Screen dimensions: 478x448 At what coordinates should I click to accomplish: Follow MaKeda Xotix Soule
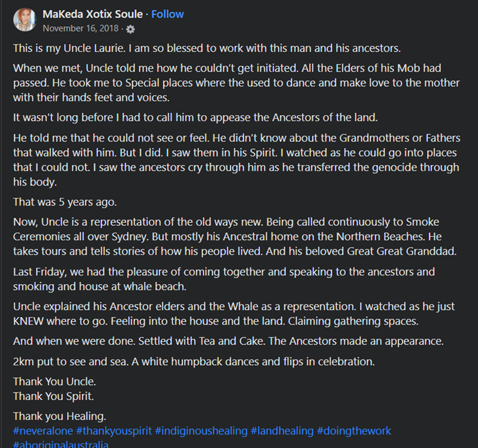point(167,14)
